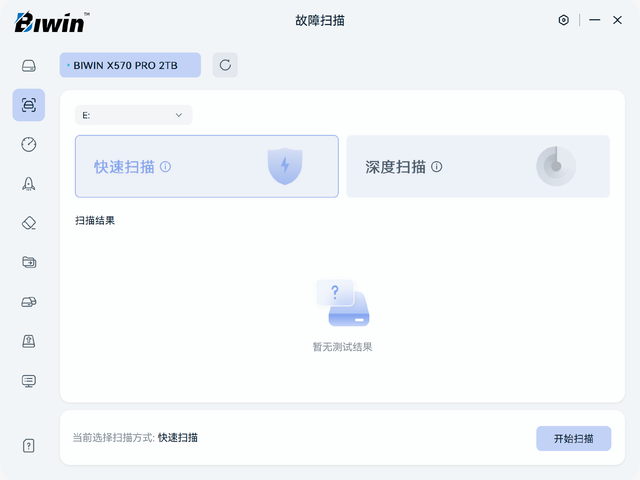Select the 深度扫描 scan mode card
Screen dimensions: 640x480
(x=478, y=167)
